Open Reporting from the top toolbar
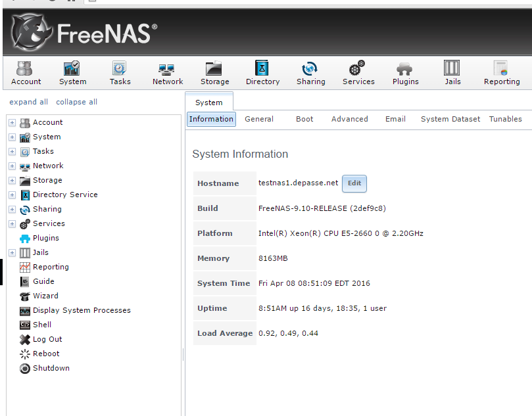532x416 pixels. click(x=502, y=73)
